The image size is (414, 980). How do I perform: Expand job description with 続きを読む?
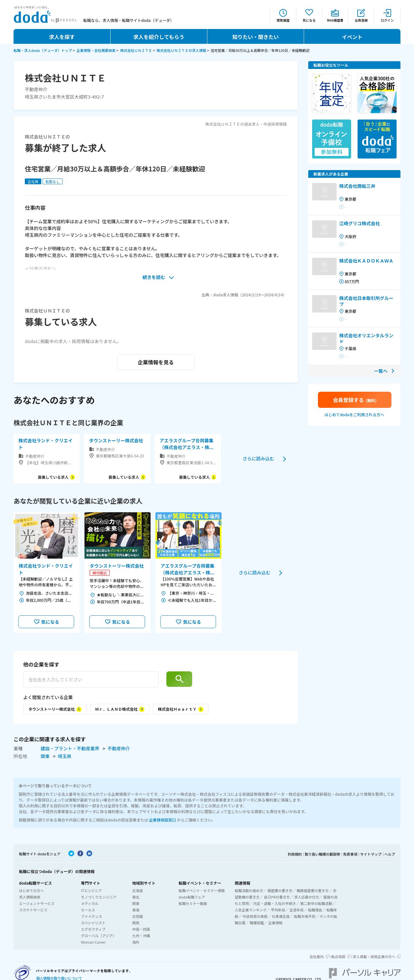(x=158, y=277)
